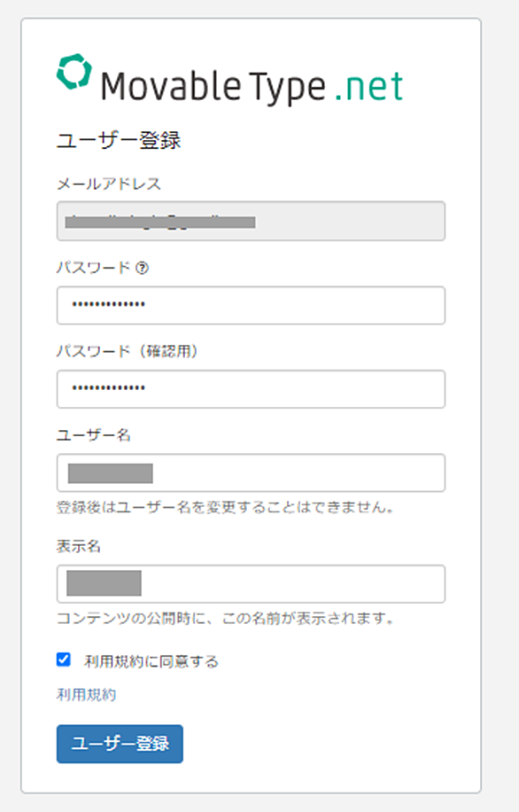519x812 pixels.
Task: Click the ユーザー名 label text
Action: click(94, 435)
